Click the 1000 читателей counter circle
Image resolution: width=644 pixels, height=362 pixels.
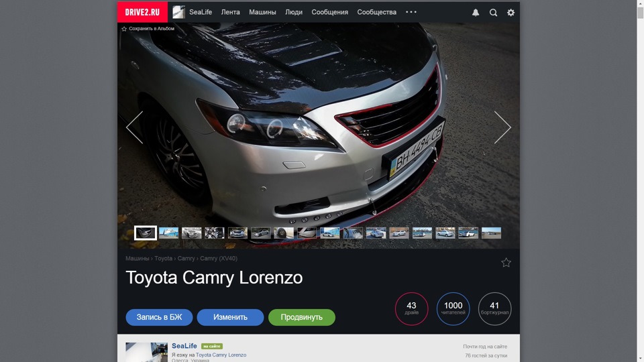[453, 309]
